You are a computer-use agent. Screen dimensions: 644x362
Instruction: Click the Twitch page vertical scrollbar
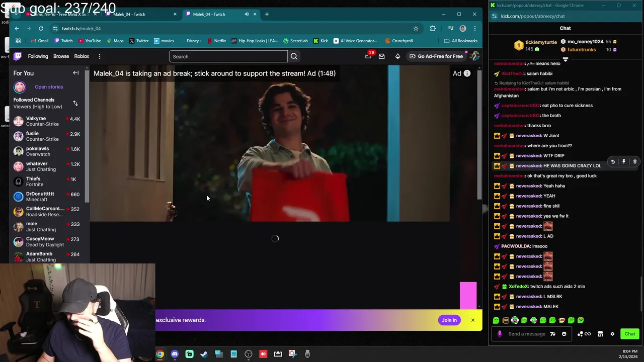pyautogui.click(x=480, y=136)
